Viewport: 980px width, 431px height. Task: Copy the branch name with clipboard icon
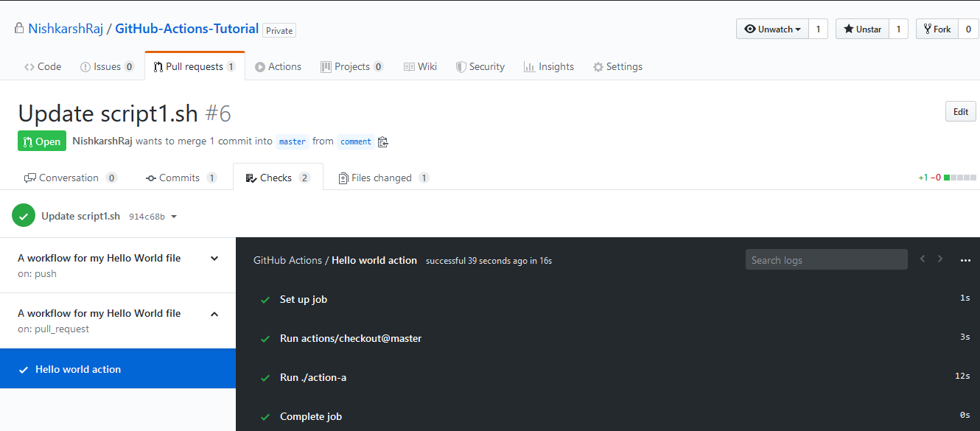382,141
